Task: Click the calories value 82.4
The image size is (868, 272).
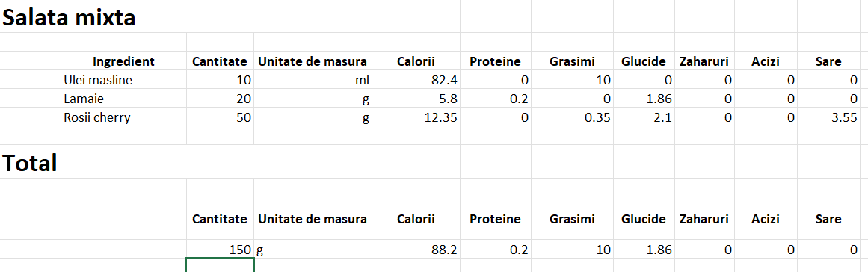Action: (416, 80)
